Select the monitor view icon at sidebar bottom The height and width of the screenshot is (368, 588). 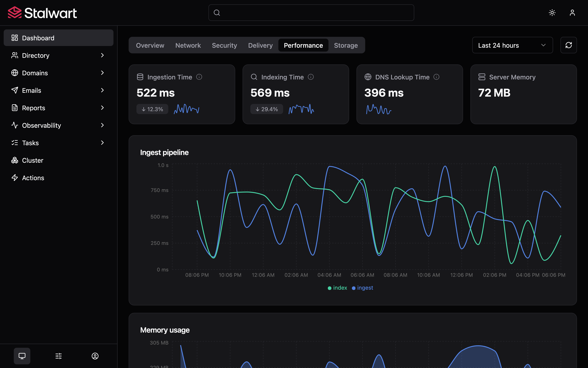(22, 356)
